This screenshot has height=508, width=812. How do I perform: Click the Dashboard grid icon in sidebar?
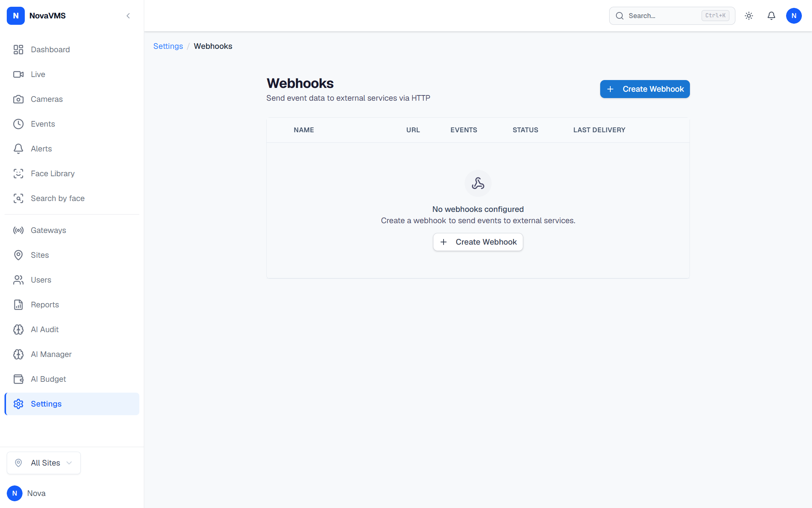(x=18, y=50)
